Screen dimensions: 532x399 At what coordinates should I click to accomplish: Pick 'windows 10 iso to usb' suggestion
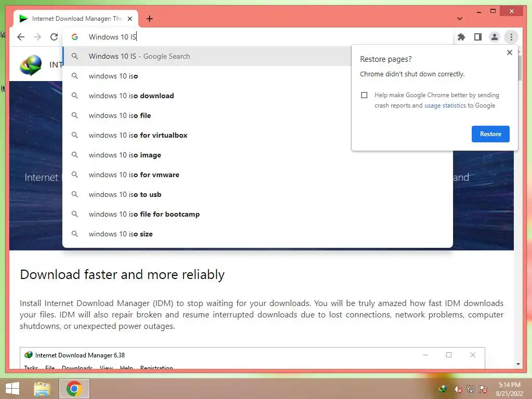click(x=258, y=194)
